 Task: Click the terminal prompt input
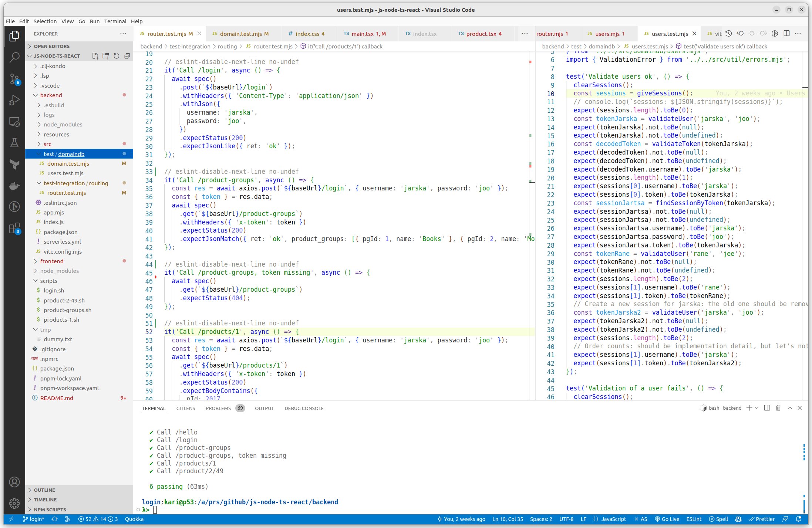pyautogui.click(x=155, y=510)
